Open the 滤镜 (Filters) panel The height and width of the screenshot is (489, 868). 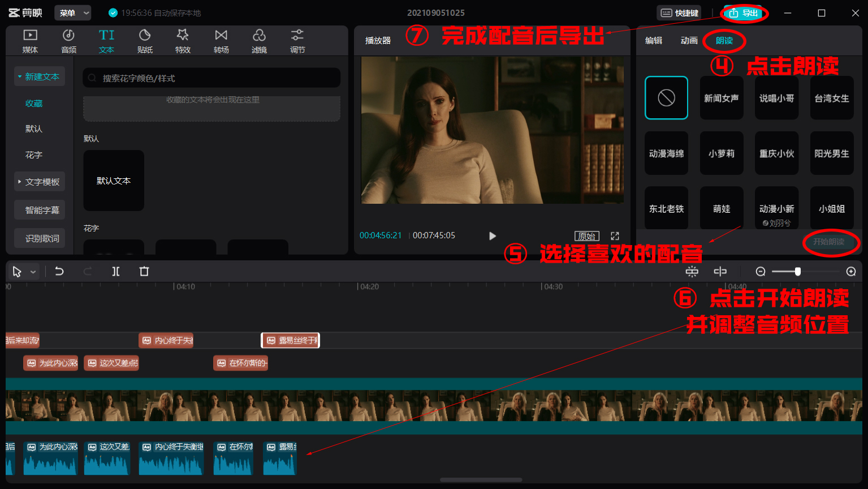coord(259,40)
